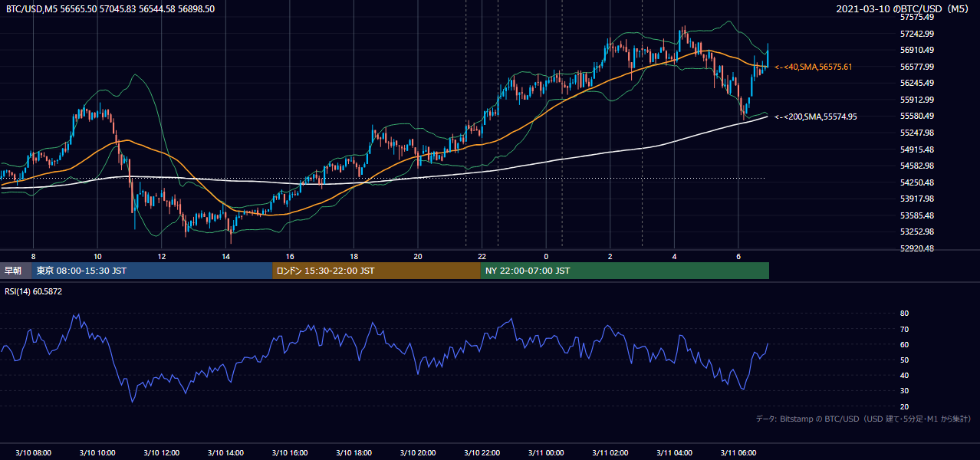Click the Tokyo 08:00-15:30 JST session bar

(x=153, y=271)
